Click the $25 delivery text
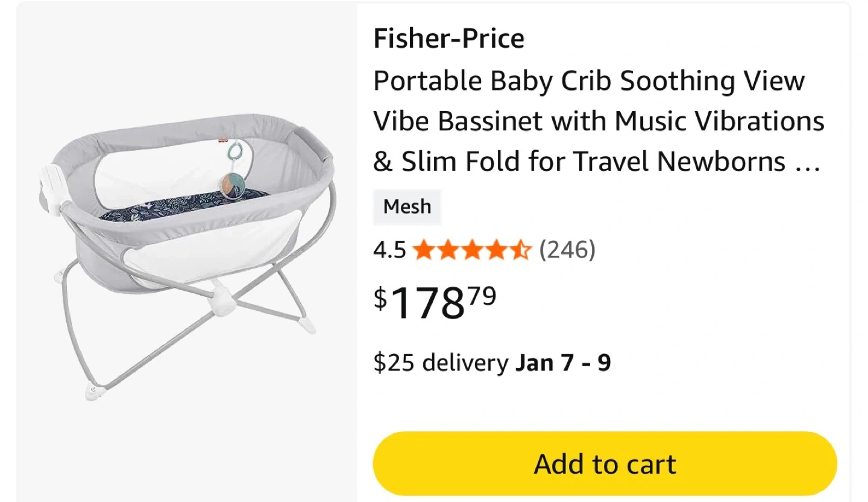Image resolution: width=868 pixels, height=502 pixels. click(x=441, y=363)
